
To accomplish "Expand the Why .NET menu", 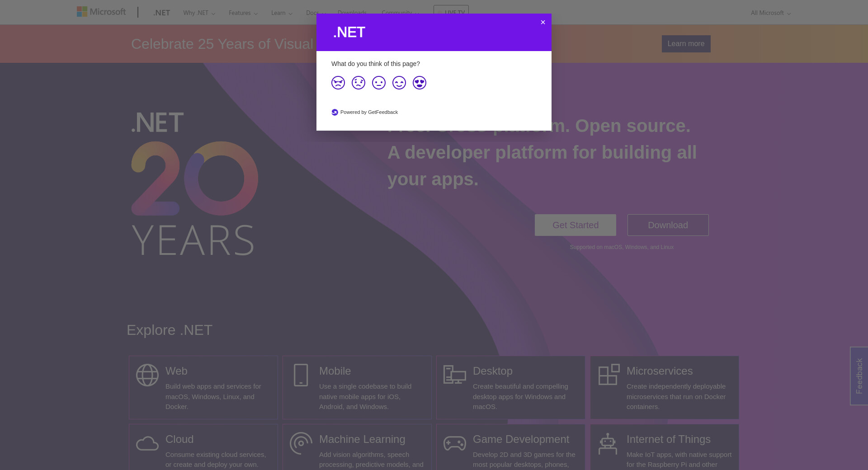I will [x=199, y=13].
